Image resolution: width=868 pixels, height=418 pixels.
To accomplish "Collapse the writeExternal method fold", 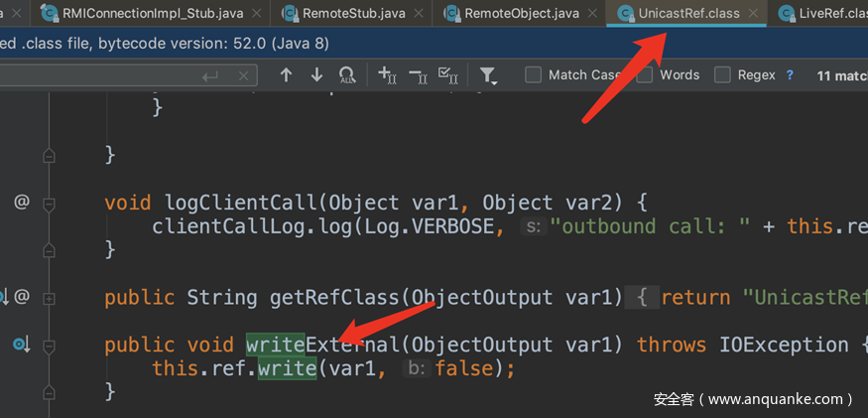I will (x=49, y=346).
